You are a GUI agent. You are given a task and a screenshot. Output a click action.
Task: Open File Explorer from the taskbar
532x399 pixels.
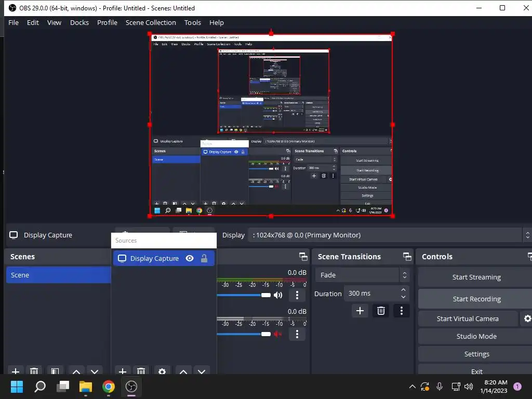[86, 387]
